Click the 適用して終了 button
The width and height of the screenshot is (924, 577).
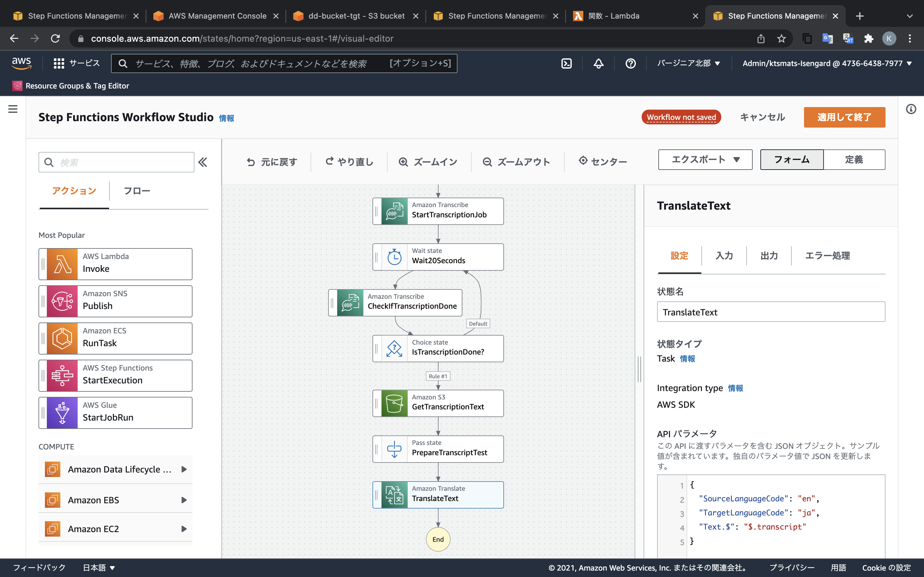click(x=844, y=117)
